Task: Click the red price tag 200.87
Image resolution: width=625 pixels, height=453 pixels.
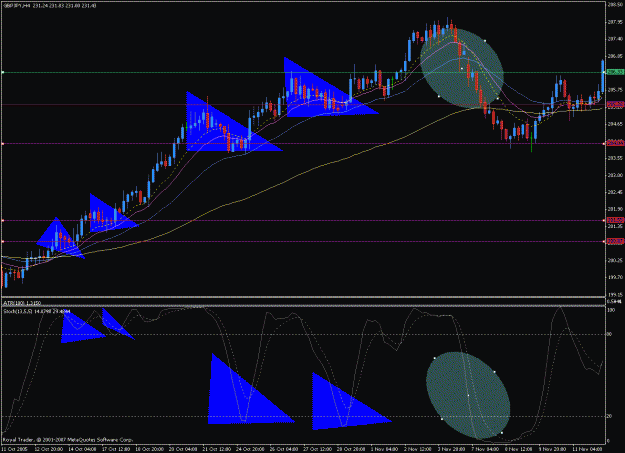Action: click(615, 241)
